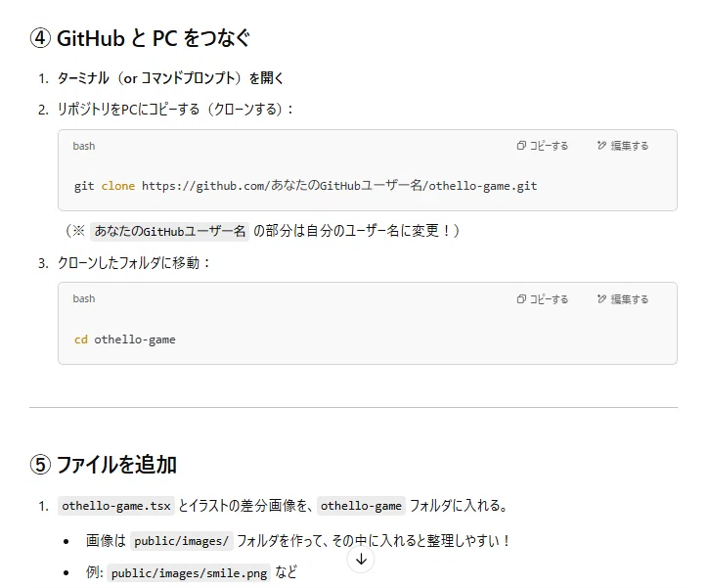Click the bash label above git clone

(84, 146)
